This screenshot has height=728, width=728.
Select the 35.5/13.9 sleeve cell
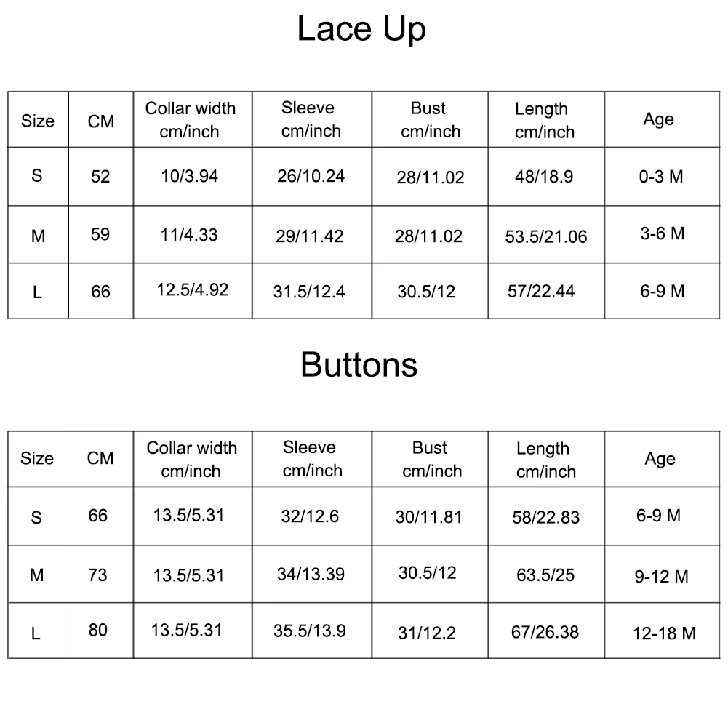309,631
